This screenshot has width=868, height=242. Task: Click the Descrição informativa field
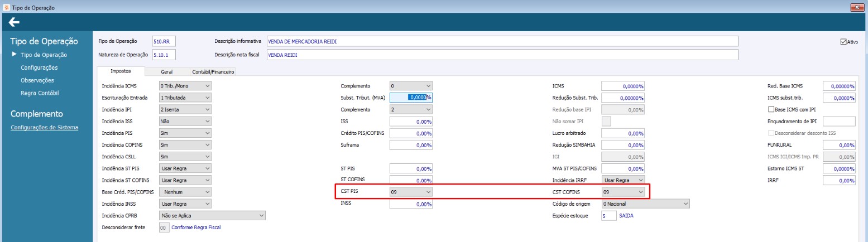(502, 41)
